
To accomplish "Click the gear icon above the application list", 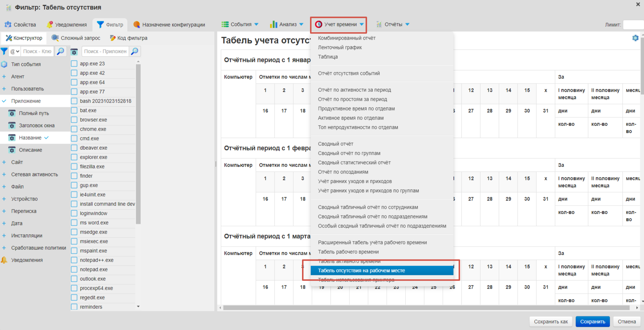I will (x=74, y=52).
